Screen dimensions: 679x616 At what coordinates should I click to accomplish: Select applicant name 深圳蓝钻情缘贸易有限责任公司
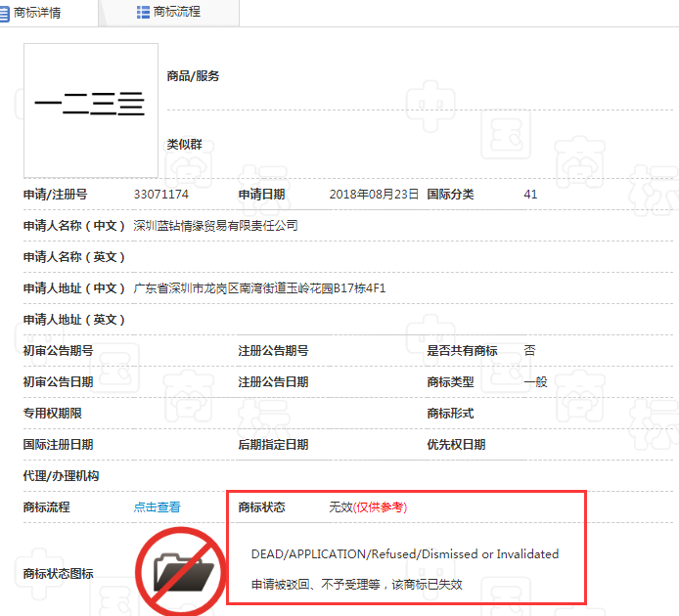pos(215,226)
